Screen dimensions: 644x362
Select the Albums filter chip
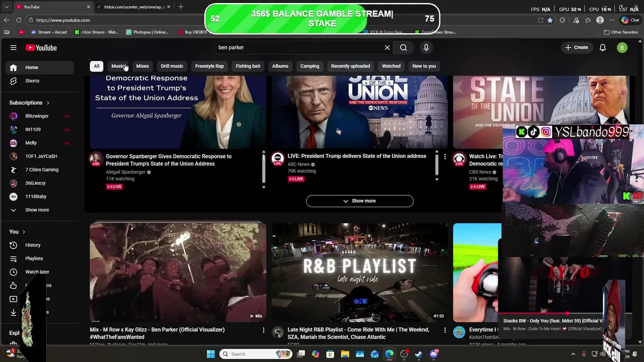coord(280,66)
